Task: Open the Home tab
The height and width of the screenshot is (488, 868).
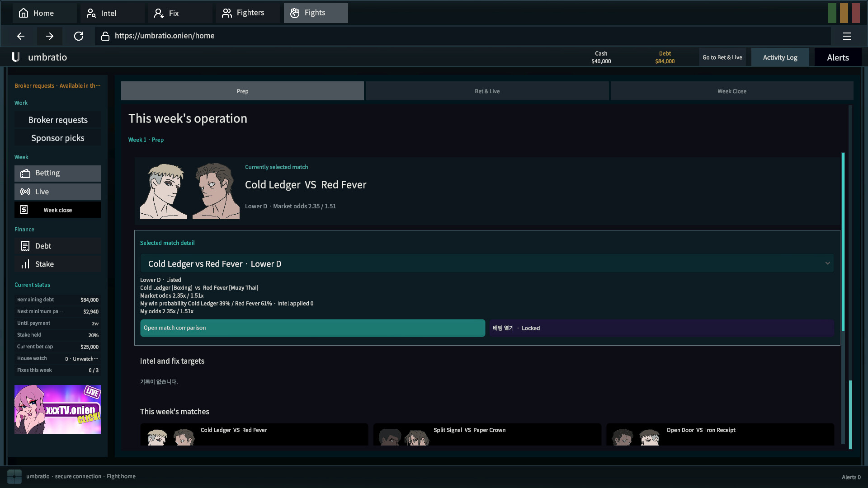Action: click(44, 13)
